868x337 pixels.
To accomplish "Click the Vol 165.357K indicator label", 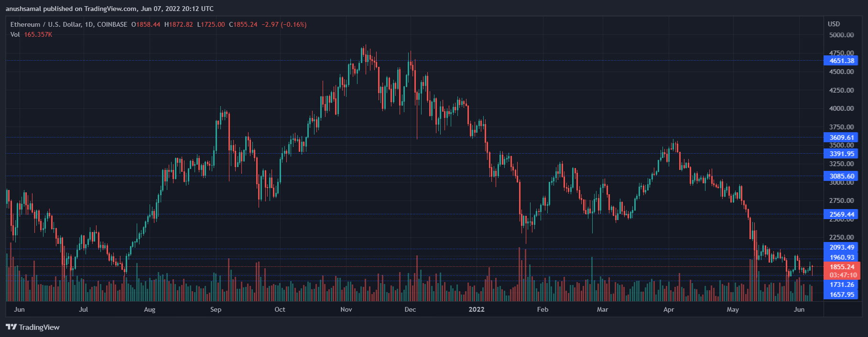I will pyautogui.click(x=31, y=34).
